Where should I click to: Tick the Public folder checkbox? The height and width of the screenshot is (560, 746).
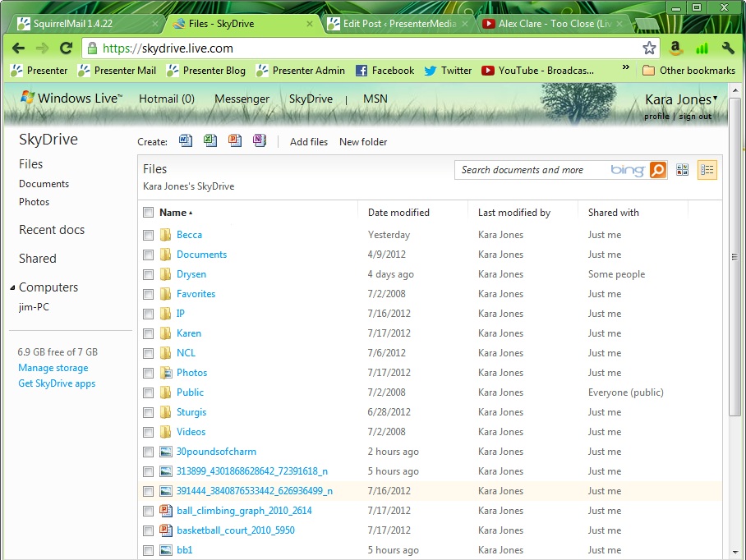[x=149, y=392]
